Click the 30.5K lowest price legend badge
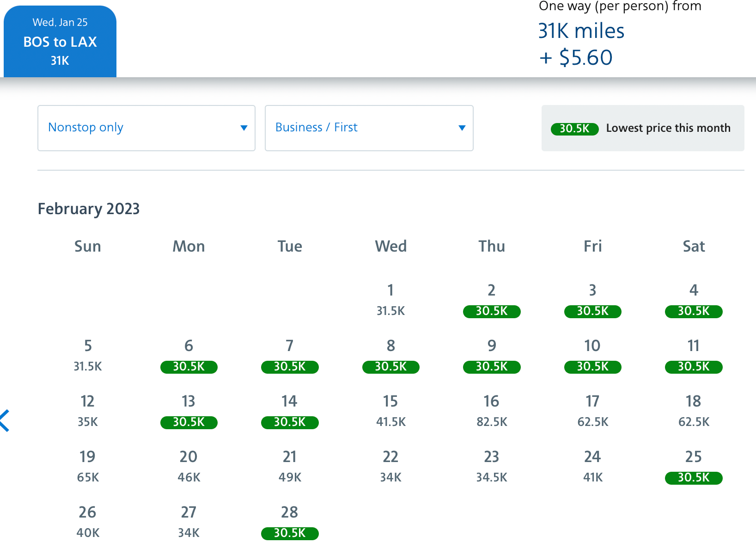 574,129
